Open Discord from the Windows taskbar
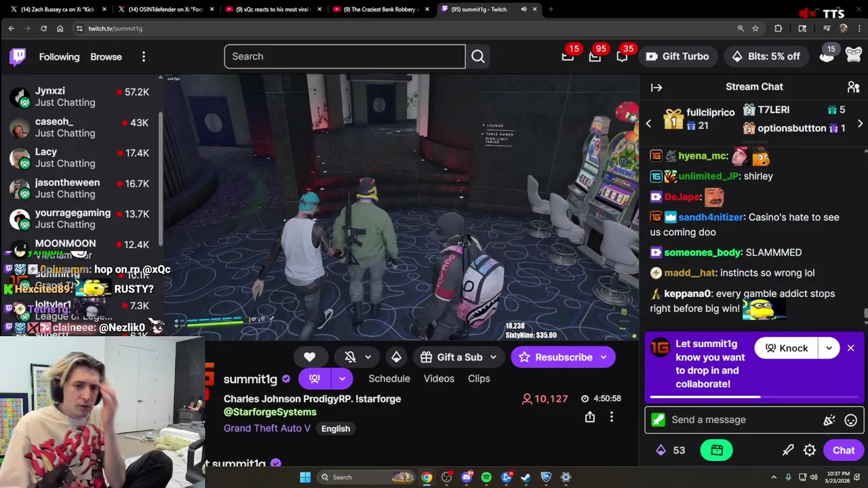 point(467,477)
